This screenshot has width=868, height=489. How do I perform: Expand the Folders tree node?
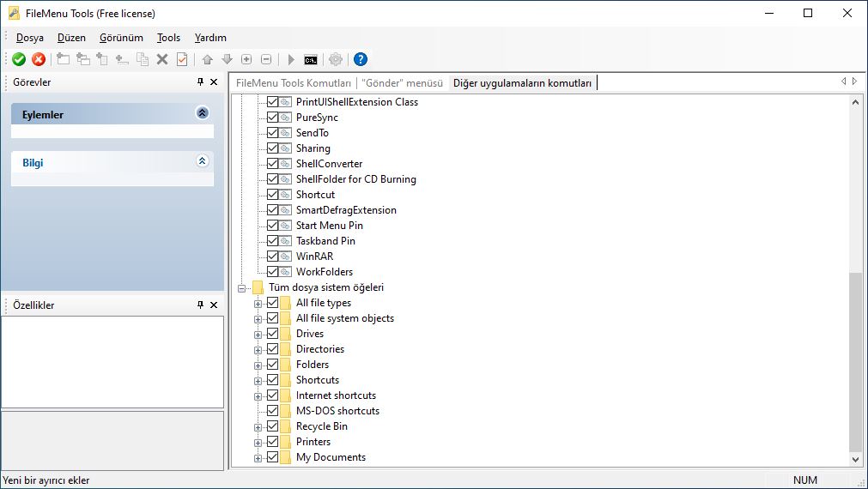(258, 365)
